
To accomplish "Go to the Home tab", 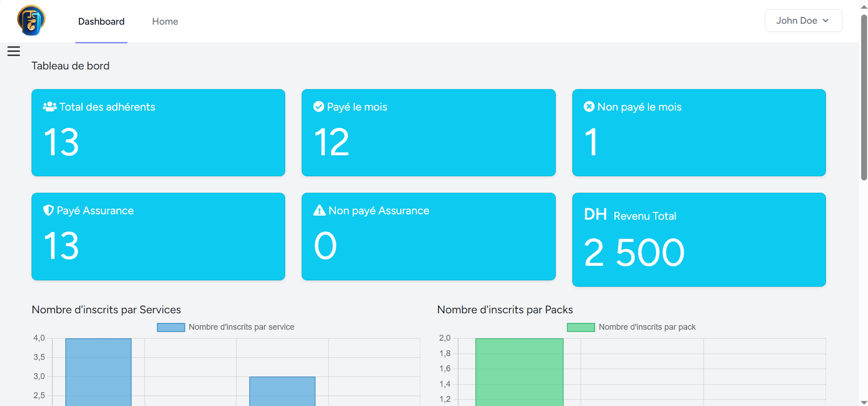I will (165, 21).
